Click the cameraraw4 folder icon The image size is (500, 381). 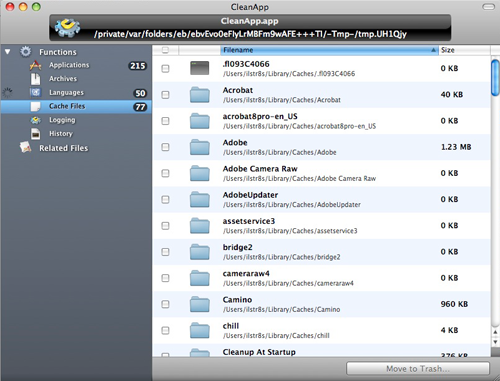200,278
